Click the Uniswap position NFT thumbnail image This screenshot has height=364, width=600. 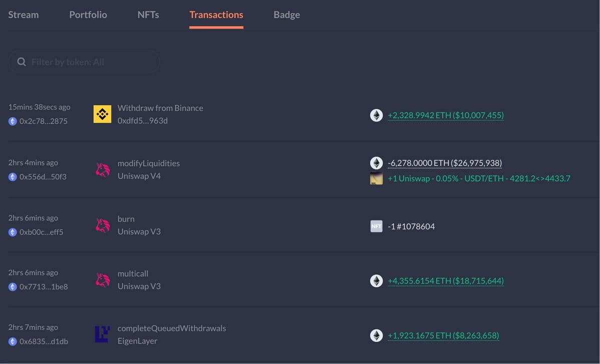(376, 178)
